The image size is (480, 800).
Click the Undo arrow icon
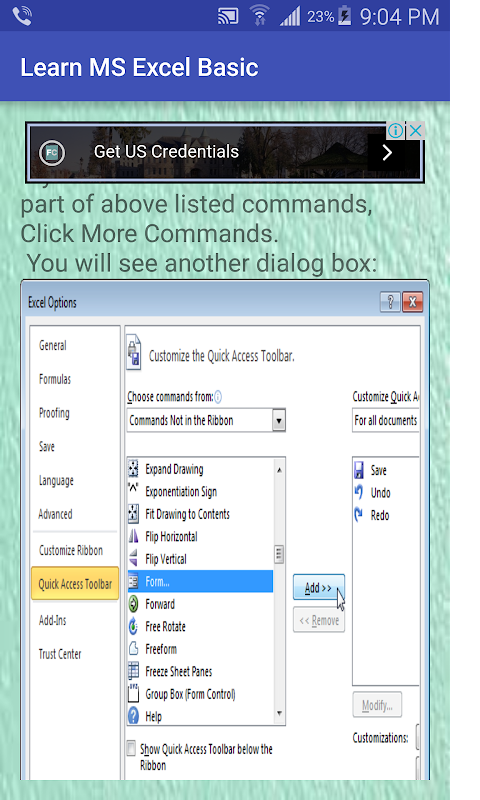359,492
